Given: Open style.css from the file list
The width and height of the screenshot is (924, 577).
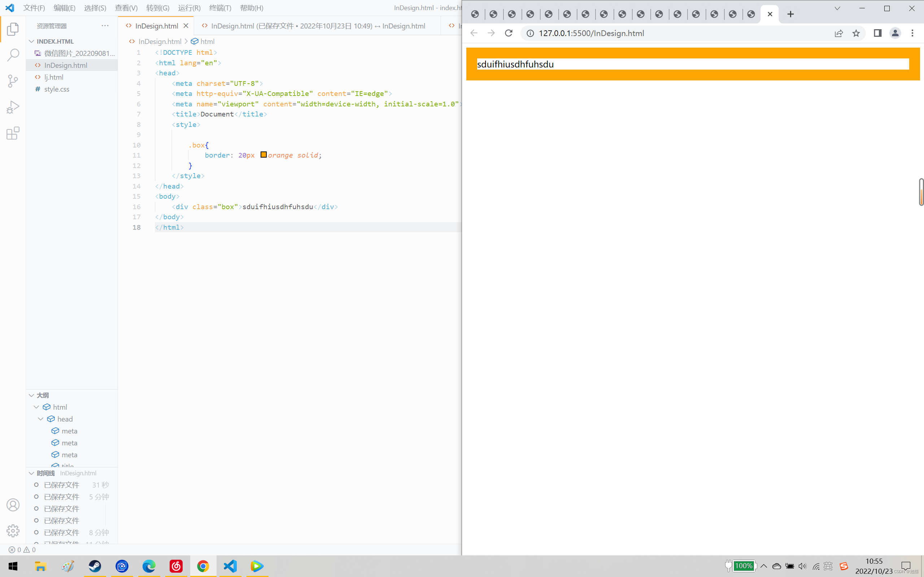Looking at the screenshot, I should click(57, 89).
